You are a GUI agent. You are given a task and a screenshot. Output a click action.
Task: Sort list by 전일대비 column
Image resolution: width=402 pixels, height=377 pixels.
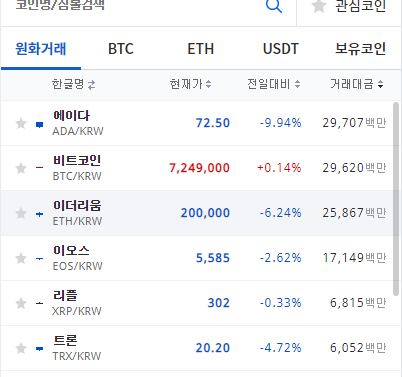(274, 84)
